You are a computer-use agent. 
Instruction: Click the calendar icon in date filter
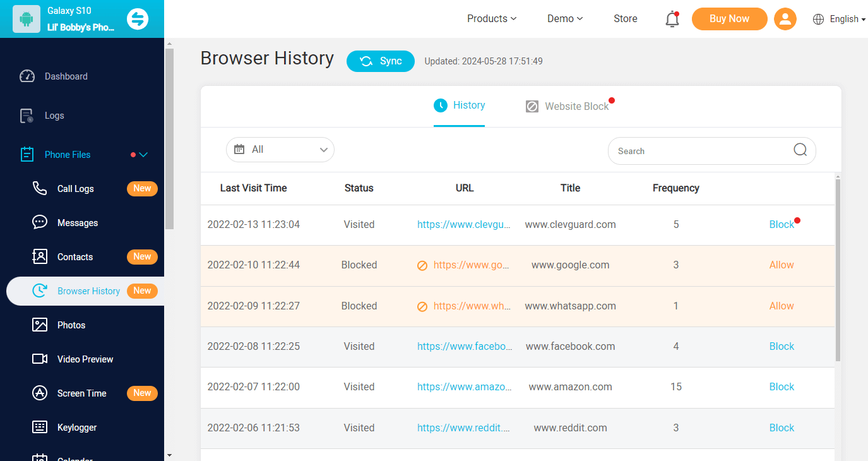[239, 150]
